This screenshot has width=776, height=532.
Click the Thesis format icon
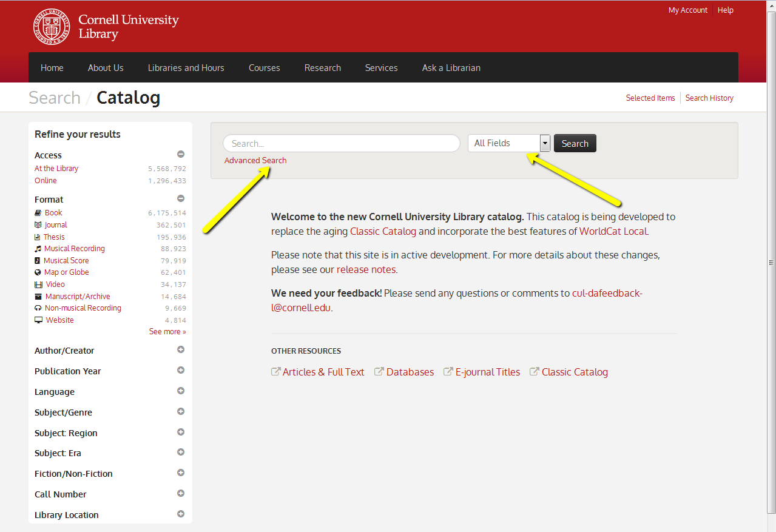pyautogui.click(x=38, y=237)
